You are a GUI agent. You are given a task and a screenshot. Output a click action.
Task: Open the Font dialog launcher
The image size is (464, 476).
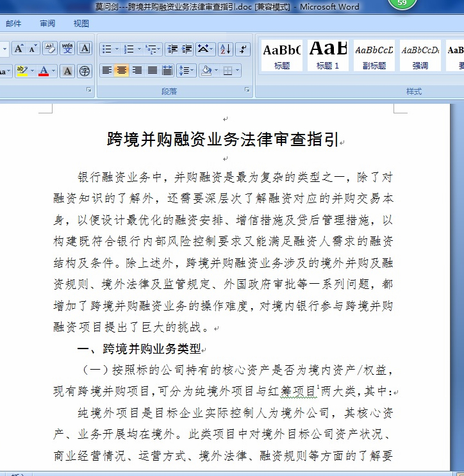pyautogui.click(x=89, y=90)
